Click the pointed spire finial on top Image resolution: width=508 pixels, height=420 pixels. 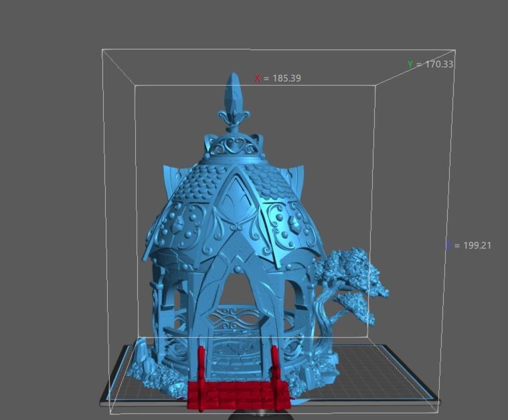[233, 97]
